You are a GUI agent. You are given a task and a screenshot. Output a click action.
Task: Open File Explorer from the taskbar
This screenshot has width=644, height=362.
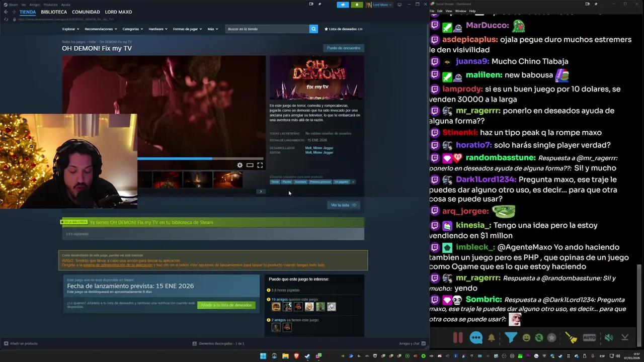285,356
